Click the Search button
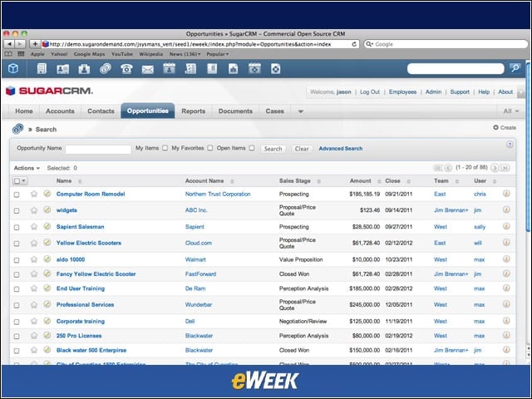 pos(273,149)
